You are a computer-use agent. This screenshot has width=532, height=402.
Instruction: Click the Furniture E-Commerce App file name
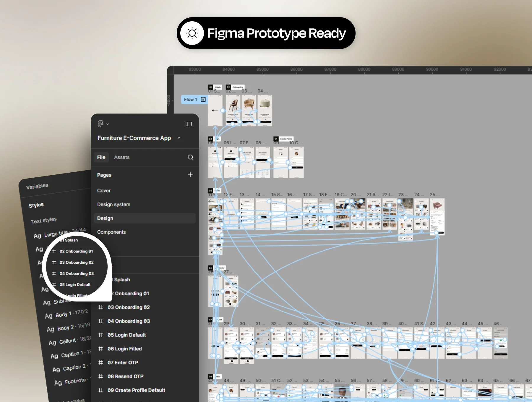click(134, 138)
